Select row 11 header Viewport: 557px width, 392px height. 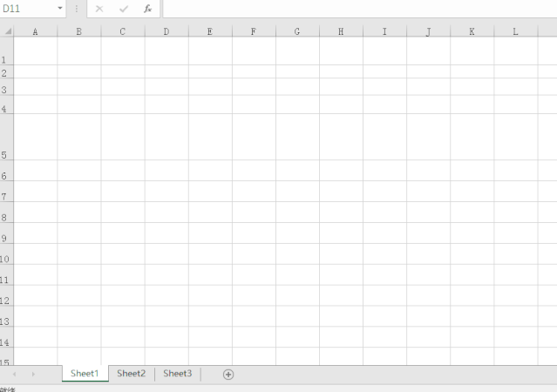(x=7, y=275)
